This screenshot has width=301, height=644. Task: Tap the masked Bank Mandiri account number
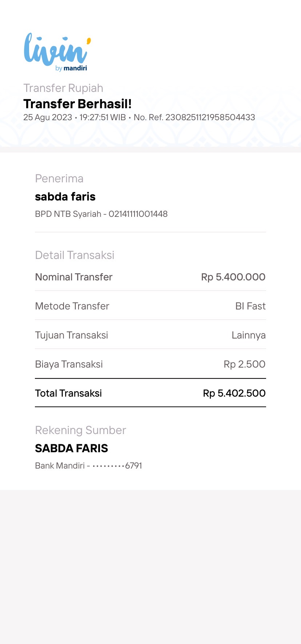pos(117,466)
